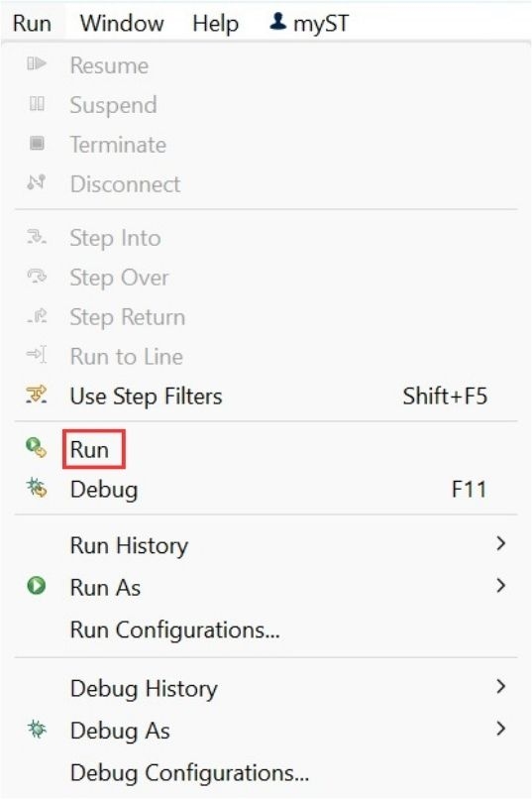This screenshot has width=532, height=799.
Task: Click the Terminate square icon
Action: click(36, 143)
